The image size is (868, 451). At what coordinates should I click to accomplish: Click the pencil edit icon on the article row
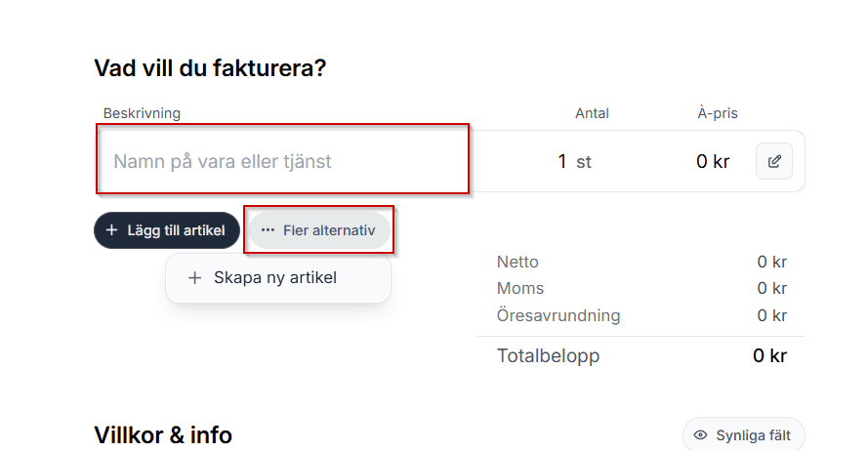pos(774,161)
